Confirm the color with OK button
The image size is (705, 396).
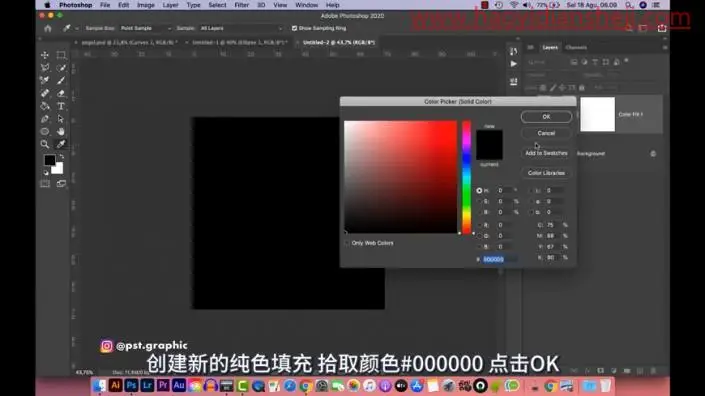546,117
